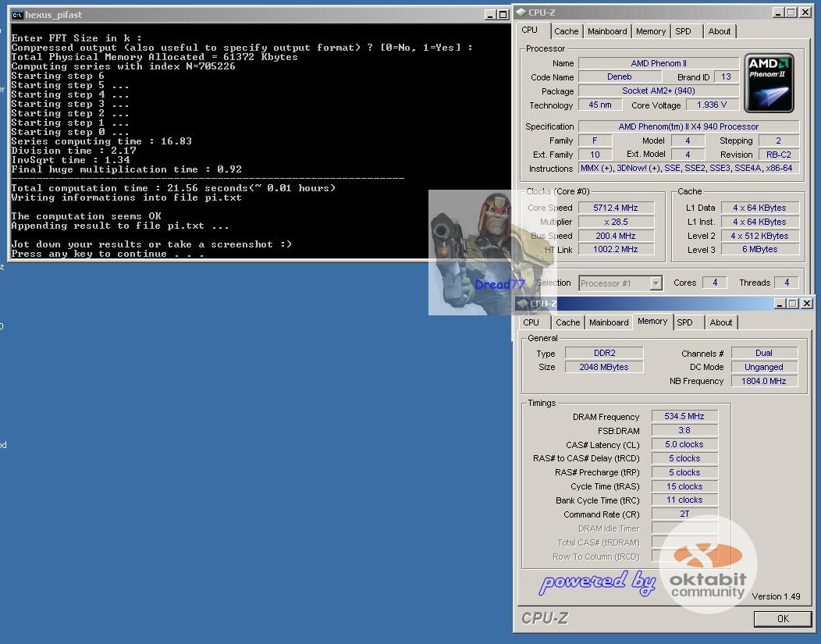Open About tab in top CPU-Z window
The height and width of the screenshot is (644, 821).
(720, 31)
